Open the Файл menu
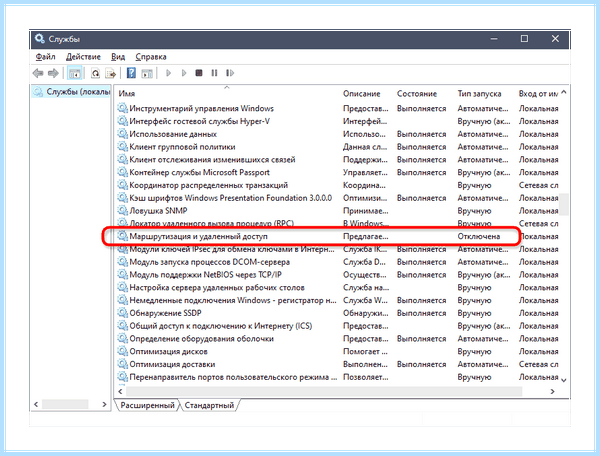Screen dimensions: 600x456 point(46,57)
